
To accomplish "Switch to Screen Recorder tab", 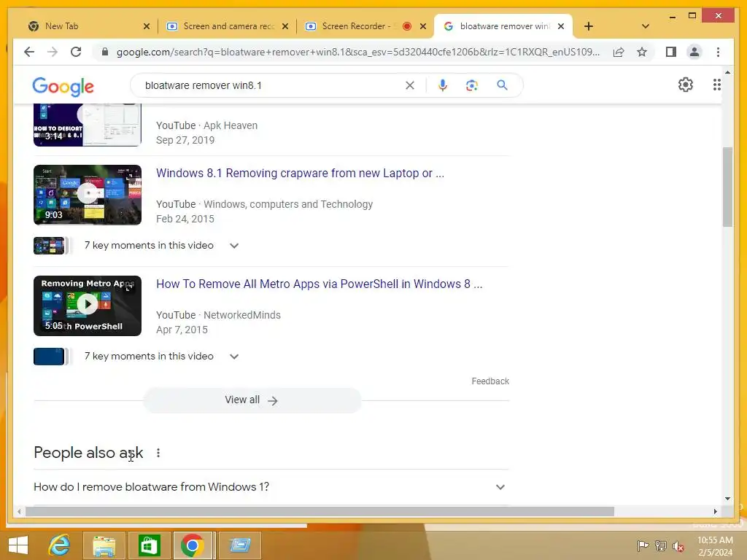I will [x=365, y=26].
